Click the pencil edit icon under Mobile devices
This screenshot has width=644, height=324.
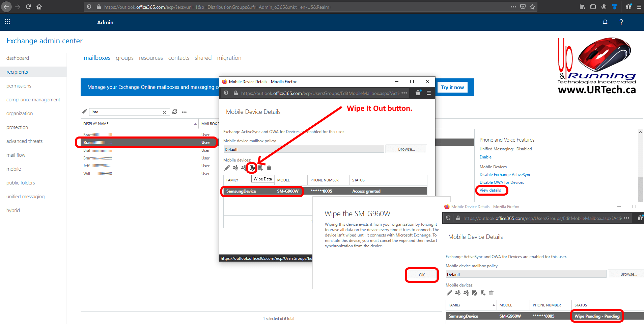tap(227, 168)
